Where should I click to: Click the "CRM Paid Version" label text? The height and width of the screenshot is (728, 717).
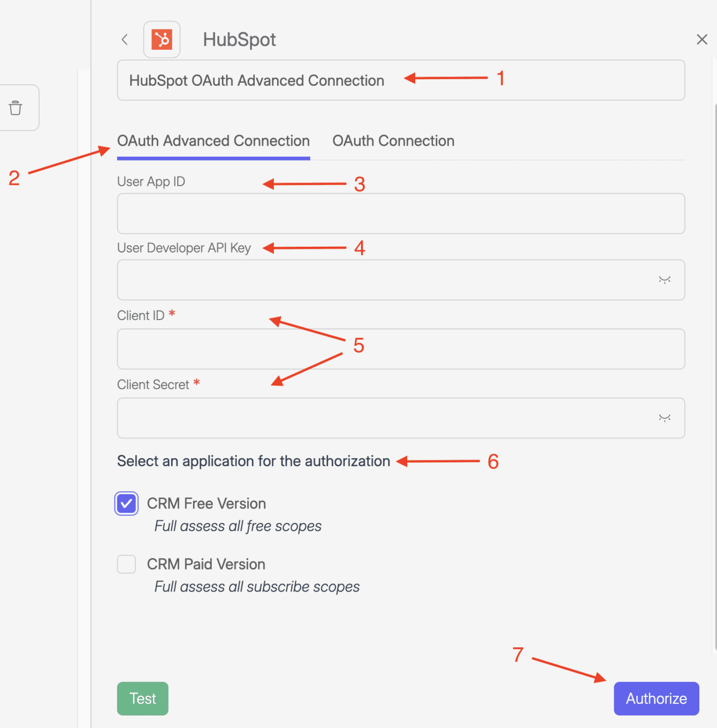(x=206, y=564)
